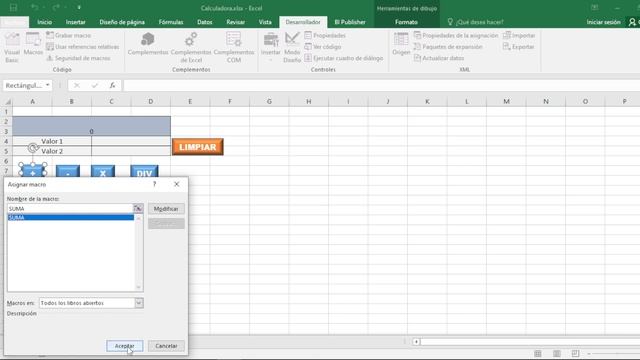The height and width of the screenshot is (360, 640).
Task: Close the Asignar macro dialog
Action: pyautogui.click(x=176, y=184)
